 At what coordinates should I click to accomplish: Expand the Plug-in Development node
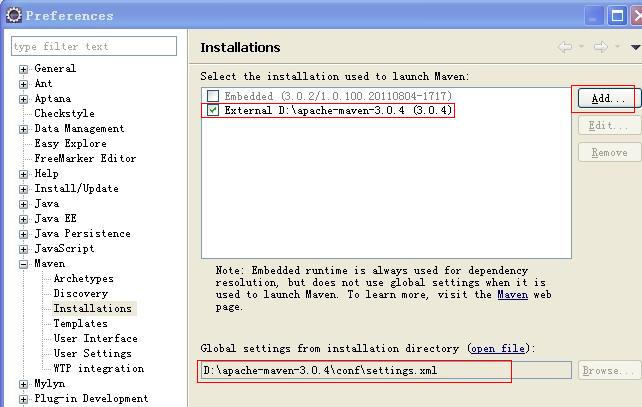pos(23,399)
